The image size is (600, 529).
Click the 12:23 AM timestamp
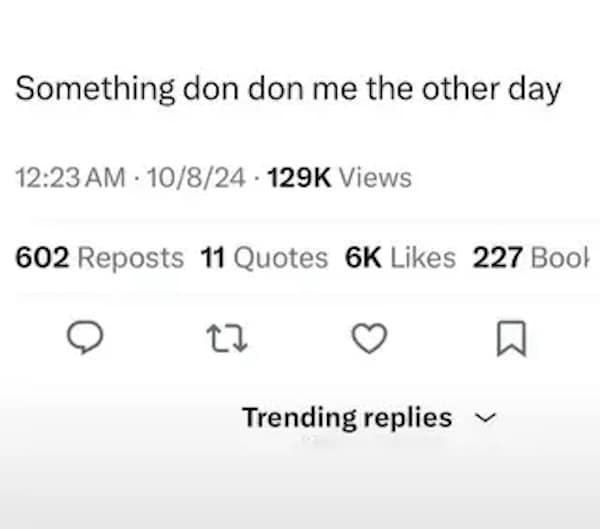(x=71, y=178)
